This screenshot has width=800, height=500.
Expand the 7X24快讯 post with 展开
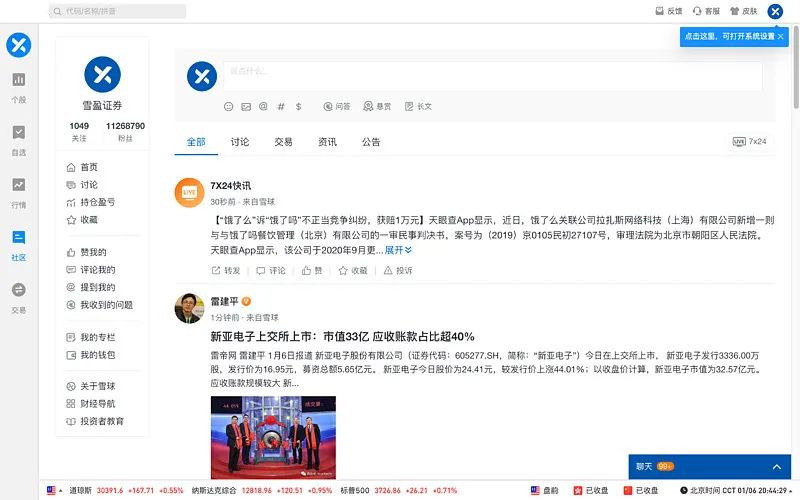tap(398, 250)
